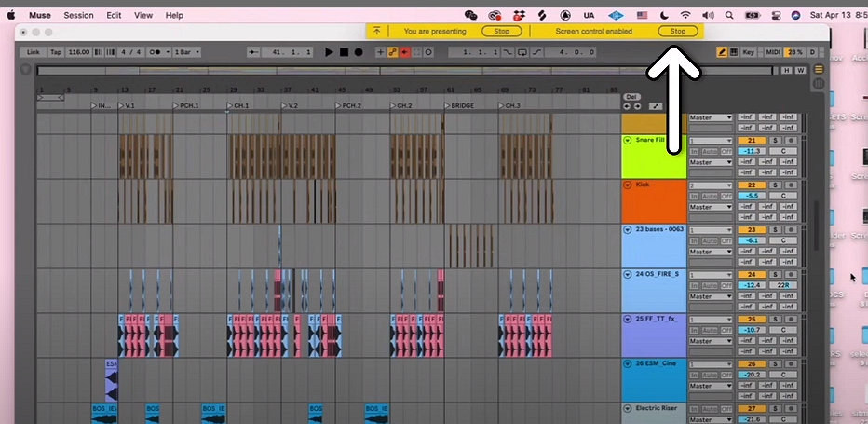Image resolution: width=868 pixels, height=424 pixels.
Task: Toggle the Computer MIDI Keyboard icon
Action: (x=734, y=52)
